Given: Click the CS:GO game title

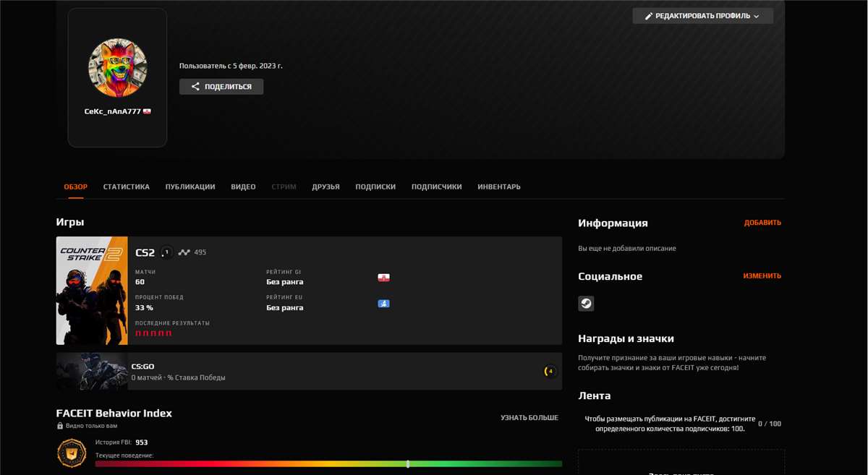Looking at the screenshot, I should (142, 367).
